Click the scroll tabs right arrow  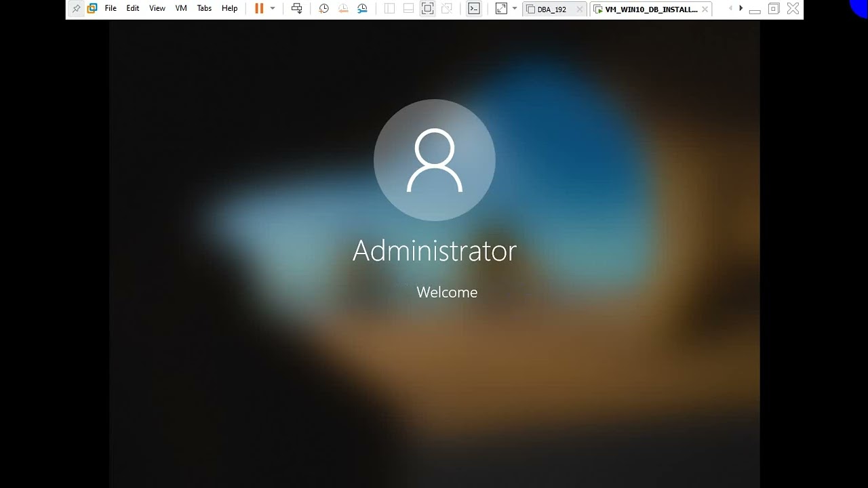(x=741, y=9)
